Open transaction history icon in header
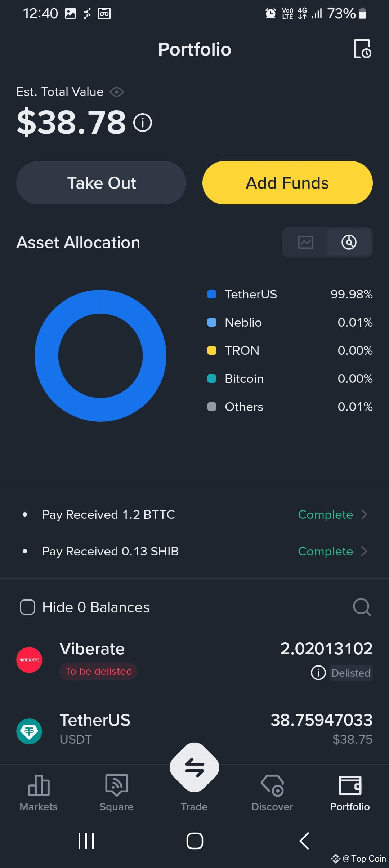Image resolution: width=389 pixels, height=868 pixels. [x=362, y=49]
